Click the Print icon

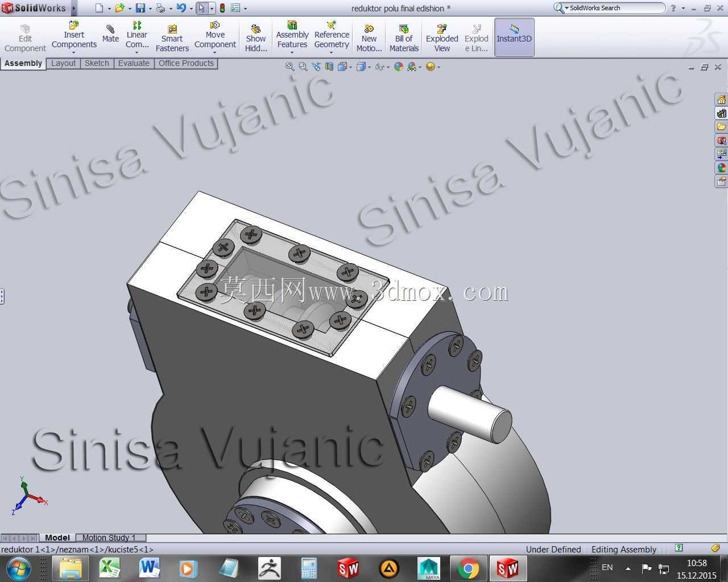pos(160,8)
